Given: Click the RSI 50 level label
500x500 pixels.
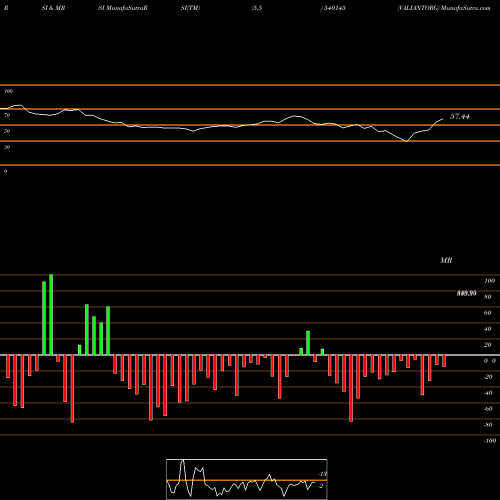Looking at the screenshot, I should click(7, 131).
